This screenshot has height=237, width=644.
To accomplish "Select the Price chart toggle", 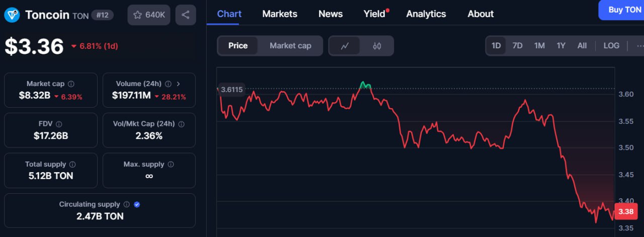I will pyautogui.click(x=238, y=46).
